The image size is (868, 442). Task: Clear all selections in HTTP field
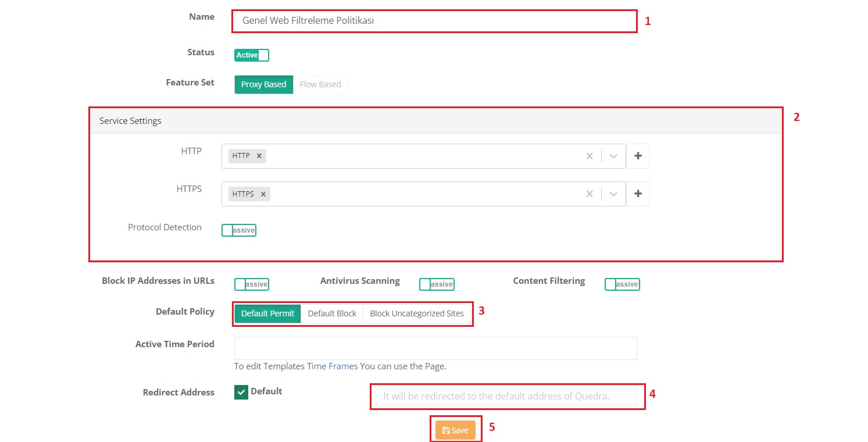pyautogui.click(x=590, y=156)
